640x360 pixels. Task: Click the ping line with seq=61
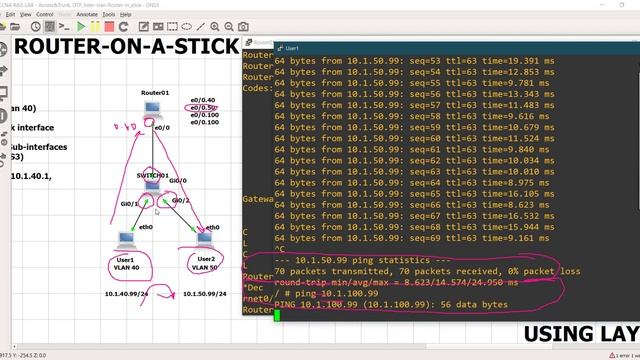pos(412,150)
